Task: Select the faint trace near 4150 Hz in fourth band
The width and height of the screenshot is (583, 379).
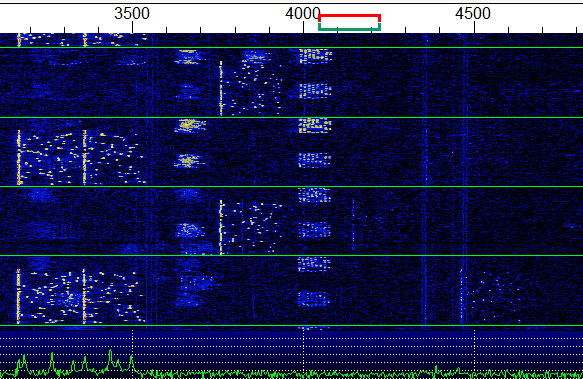Action: click(354, 225)
